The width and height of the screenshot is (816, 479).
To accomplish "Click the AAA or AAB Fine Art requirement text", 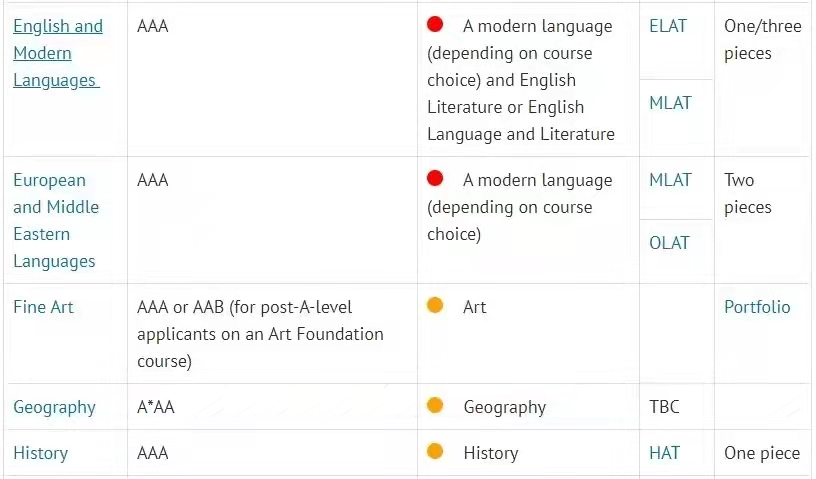I will pyautogui.click(x=260, y=334).
